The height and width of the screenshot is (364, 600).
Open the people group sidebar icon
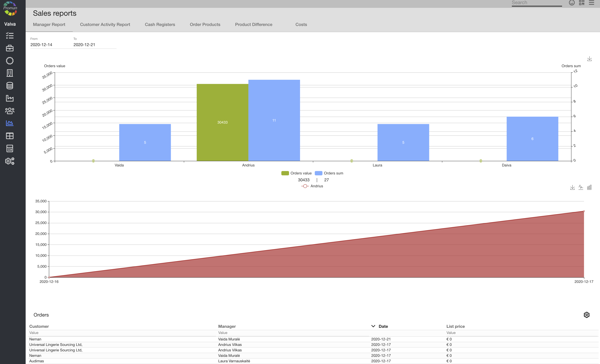(10, 111)
